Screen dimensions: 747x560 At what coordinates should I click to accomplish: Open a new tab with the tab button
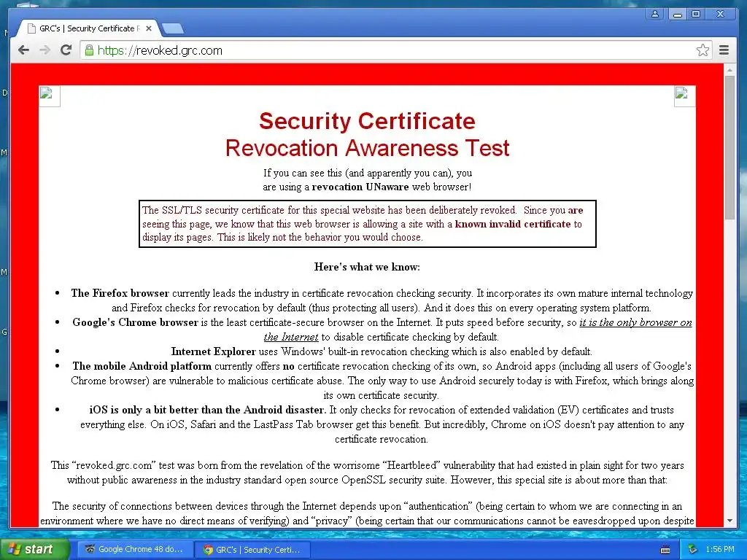click(x=172, y=29)
